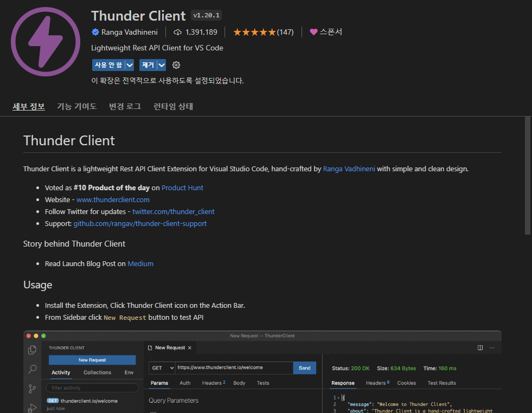Screen dimensions: 532x413
Task: Click the Source Control icon in the demo sidebar
Action: (32, 389)
